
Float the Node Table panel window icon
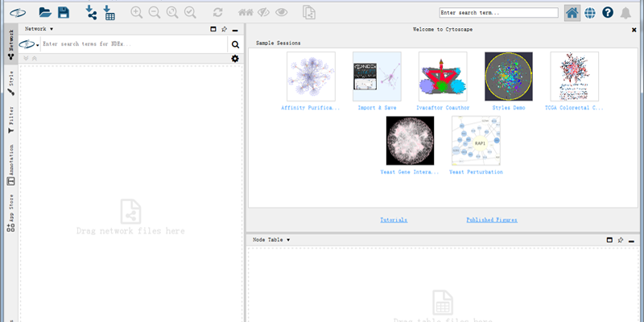(x=609, y=240)
